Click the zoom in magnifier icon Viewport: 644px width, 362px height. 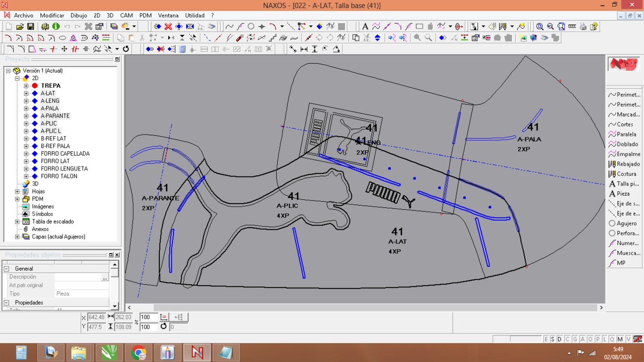540,27
